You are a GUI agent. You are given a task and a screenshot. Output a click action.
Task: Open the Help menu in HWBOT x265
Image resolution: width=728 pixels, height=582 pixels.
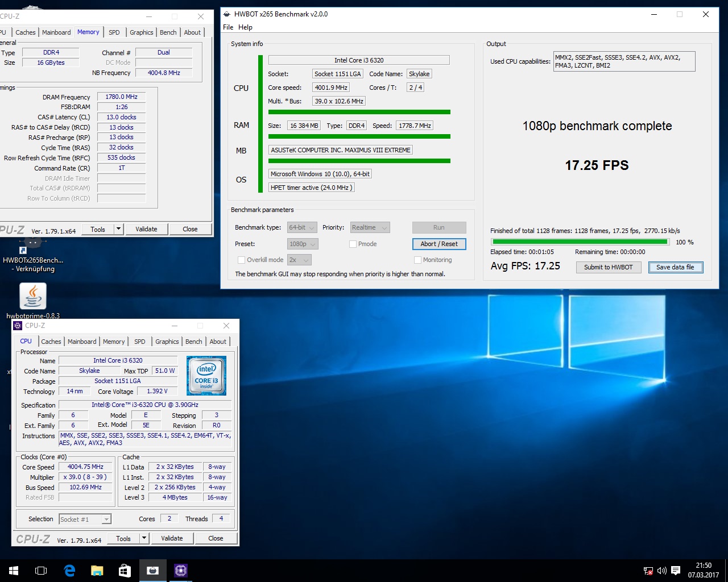[x=245, y=27]
